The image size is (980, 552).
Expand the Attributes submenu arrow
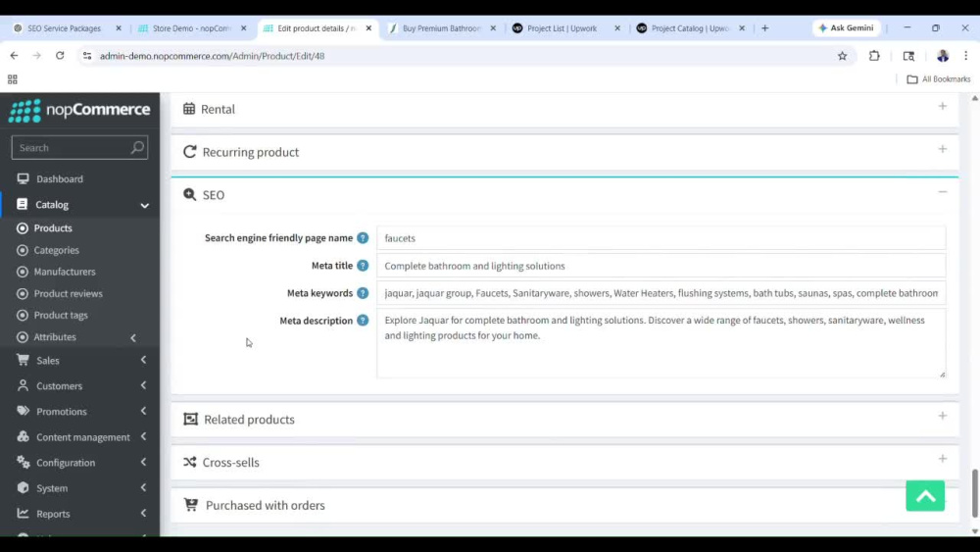tap(133, 337)
